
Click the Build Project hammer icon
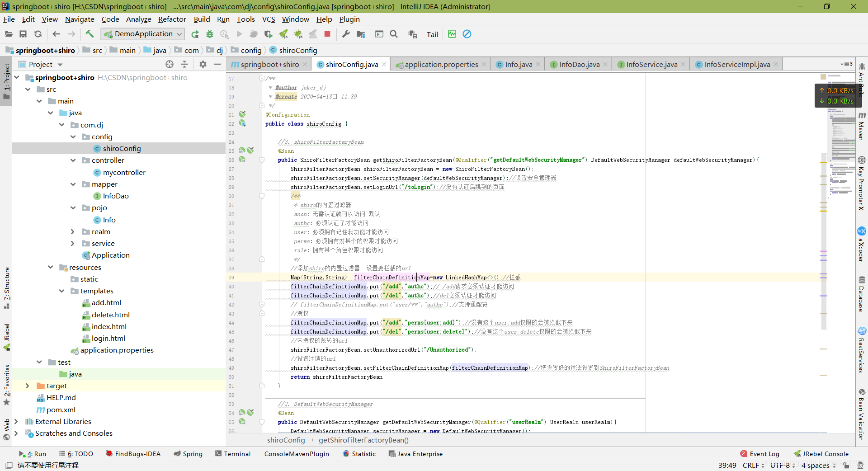point(90,34)
